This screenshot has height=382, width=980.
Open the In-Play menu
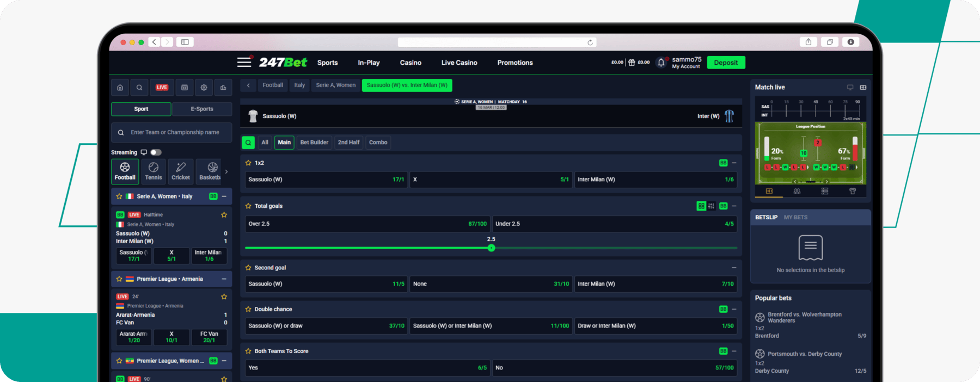tap(369, 63)
